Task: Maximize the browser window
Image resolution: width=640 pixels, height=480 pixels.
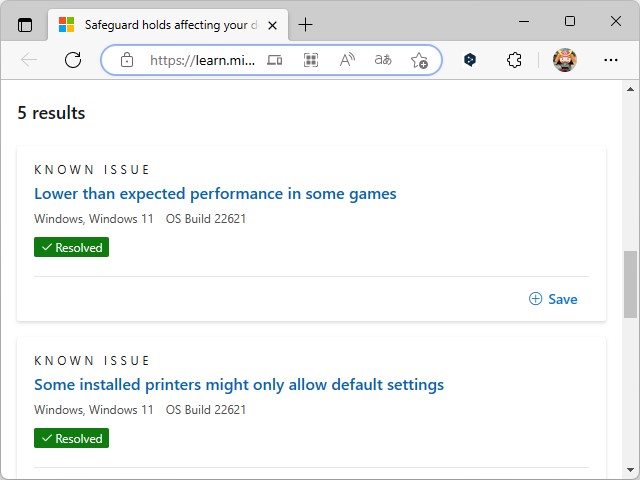Action: point(570,21)
